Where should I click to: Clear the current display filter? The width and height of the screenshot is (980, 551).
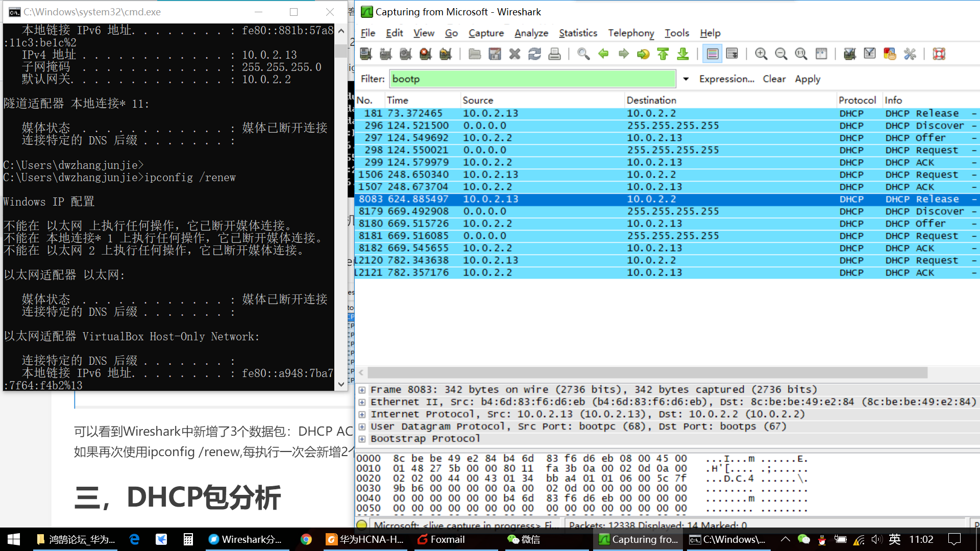click(x=774, y=79)
